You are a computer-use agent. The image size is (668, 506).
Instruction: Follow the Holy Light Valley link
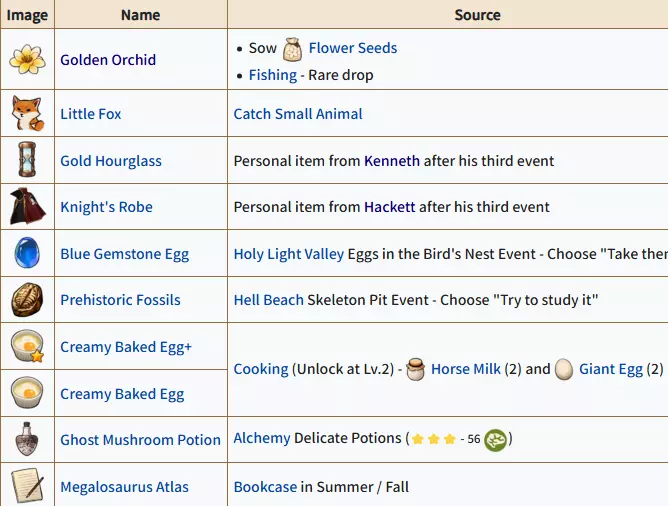288,254
